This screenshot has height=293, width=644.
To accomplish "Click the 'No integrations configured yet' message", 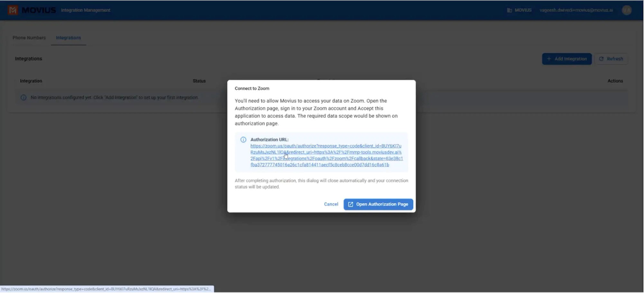I will (115, 97).
